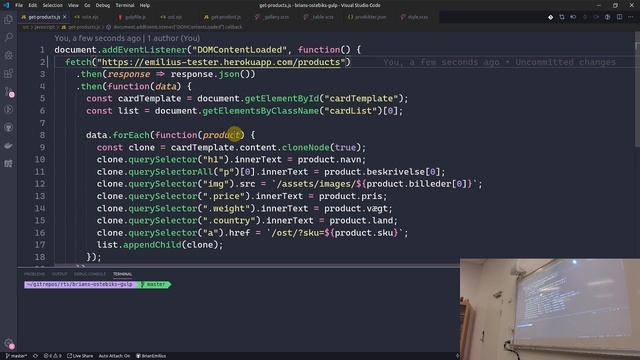The image size is (640, 360).
Task: Click 'product.navn' on line 10
Action: tap(329, 159)
